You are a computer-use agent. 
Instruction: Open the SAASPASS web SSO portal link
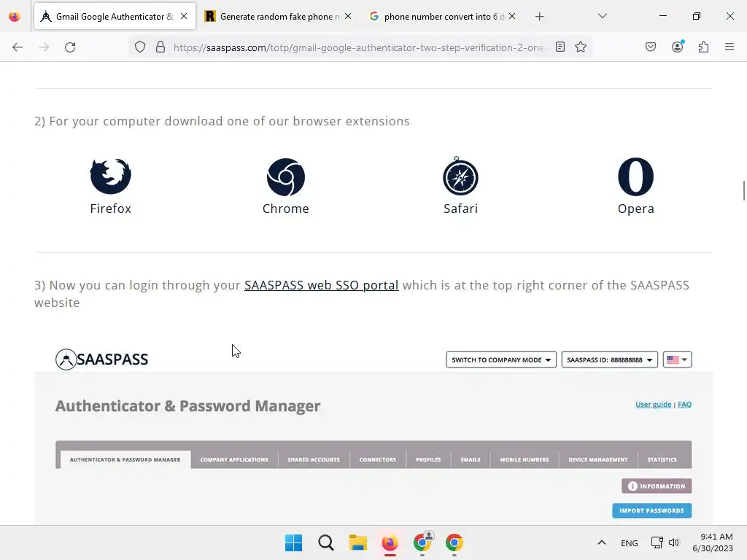coord(321,285)
